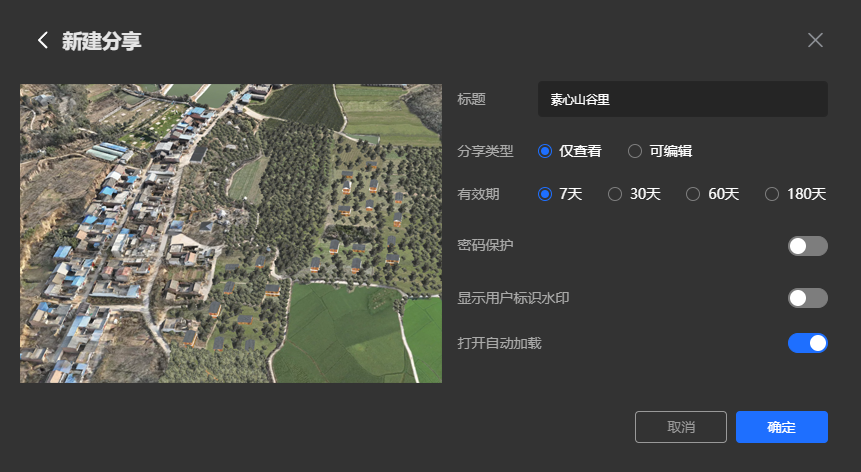Close the 新建分享 dialog with the X
The height and width of the screenshot is (472, 861).
coord(815,40)
